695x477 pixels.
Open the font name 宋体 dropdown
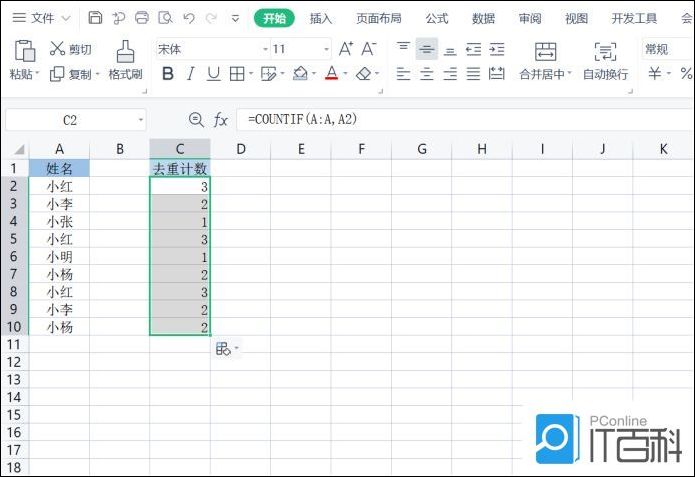pos(266,49)
